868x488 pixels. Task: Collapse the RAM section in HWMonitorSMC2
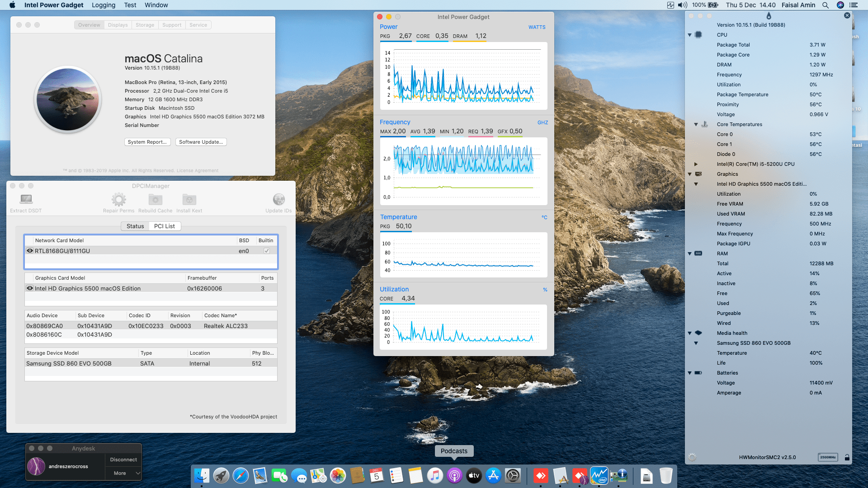(x=689, y=253)
